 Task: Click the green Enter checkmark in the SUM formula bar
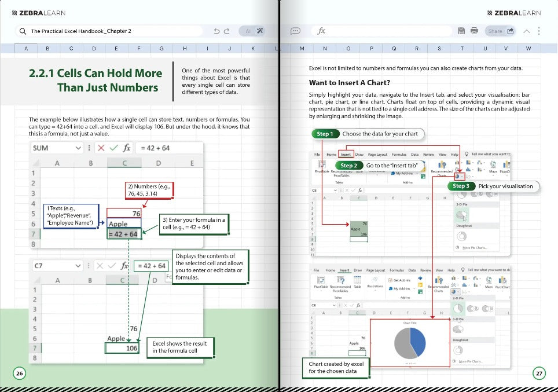point(113,148)
